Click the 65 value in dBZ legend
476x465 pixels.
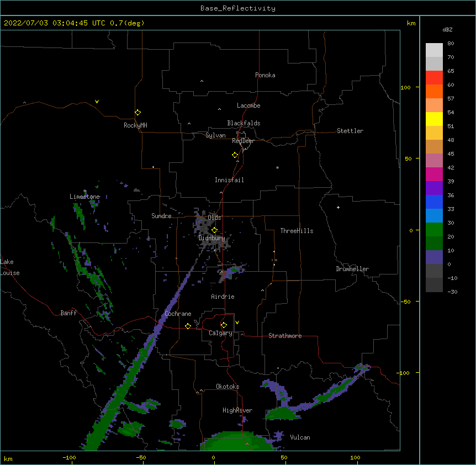(451, 71)
